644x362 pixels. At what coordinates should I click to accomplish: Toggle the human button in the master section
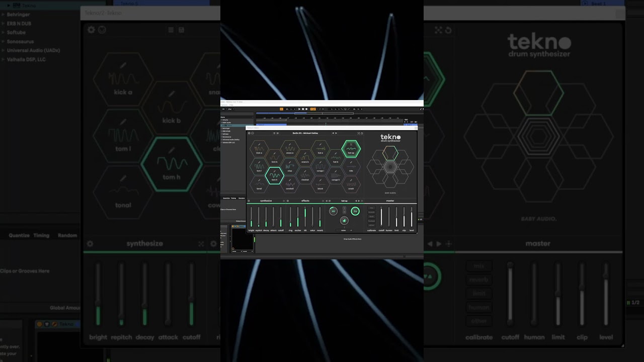tap(372, 221)
